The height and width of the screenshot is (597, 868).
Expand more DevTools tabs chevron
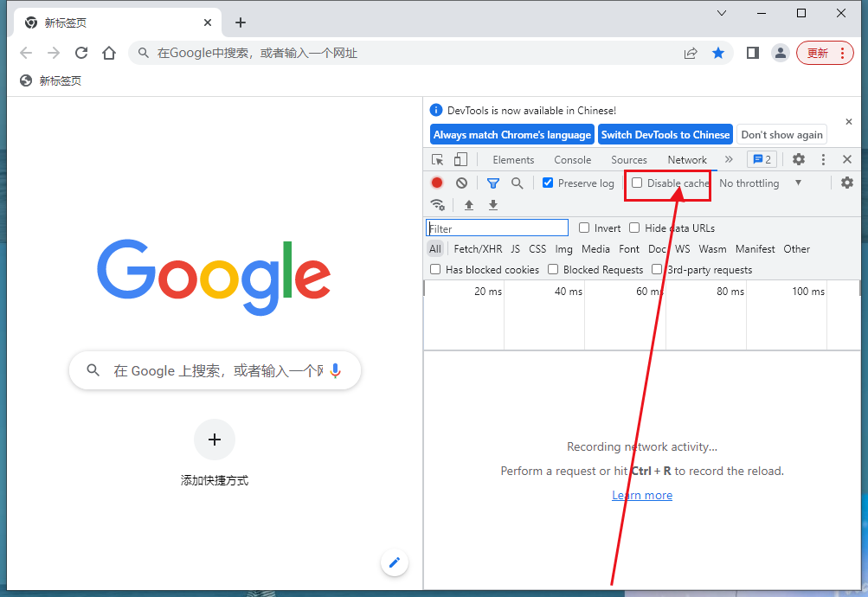(x=729, y=159)
